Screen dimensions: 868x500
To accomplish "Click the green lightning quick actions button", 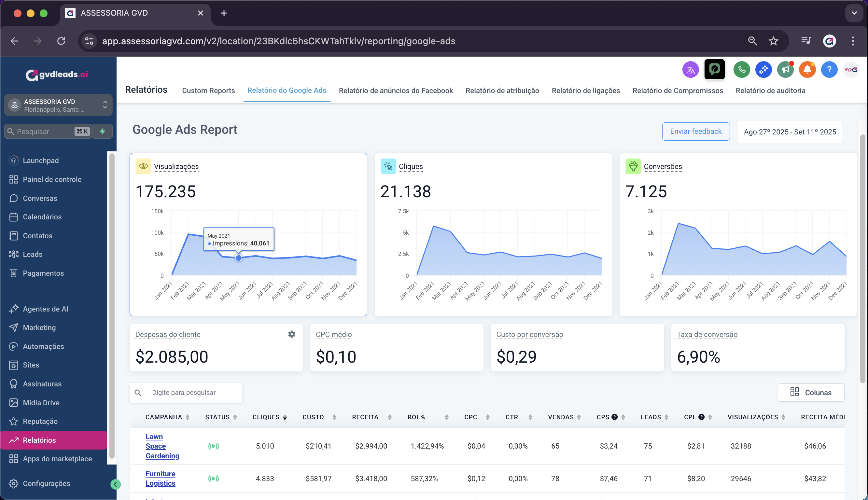I will [x=102, y=132].
